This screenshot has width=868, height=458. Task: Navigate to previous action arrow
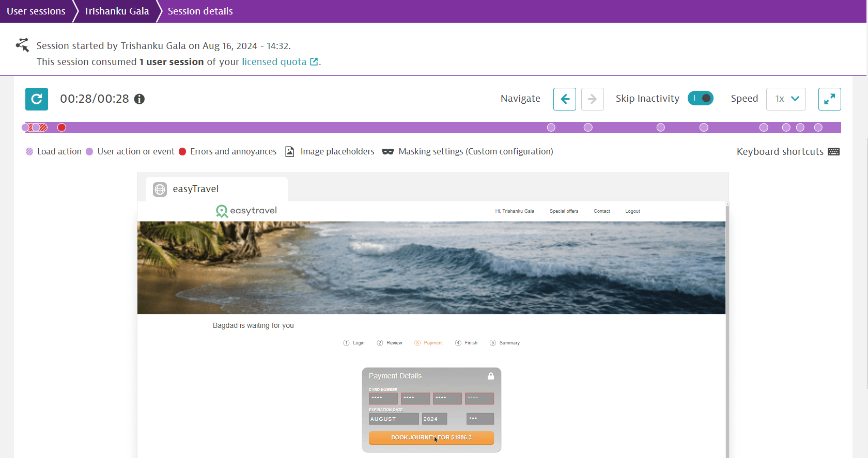(x=565, y=99)
